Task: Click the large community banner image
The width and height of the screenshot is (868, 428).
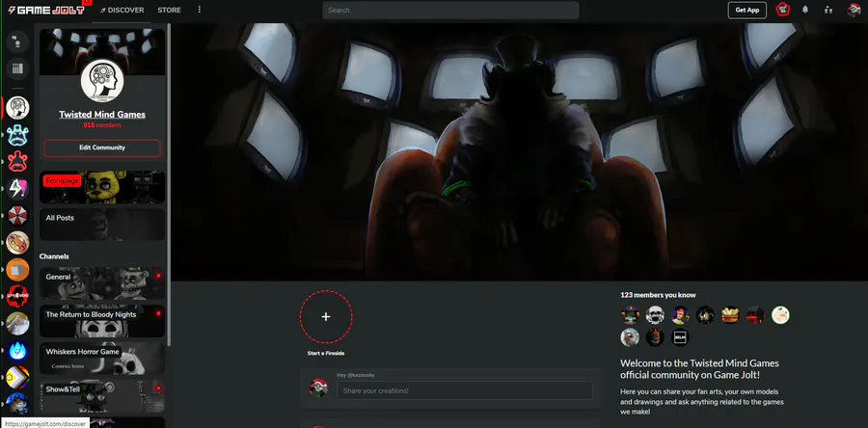Action: [519, 151]
